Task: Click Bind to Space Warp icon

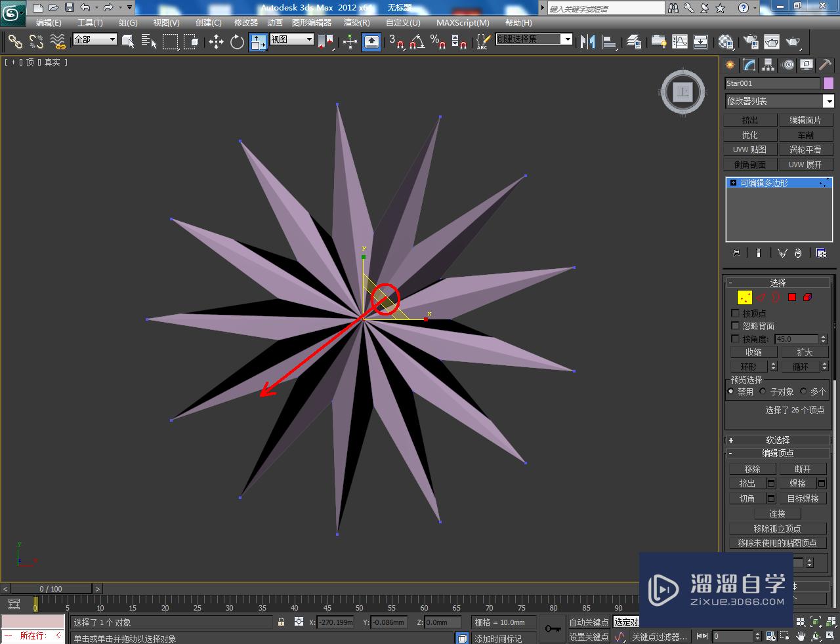Action: (x=58, y=42)
